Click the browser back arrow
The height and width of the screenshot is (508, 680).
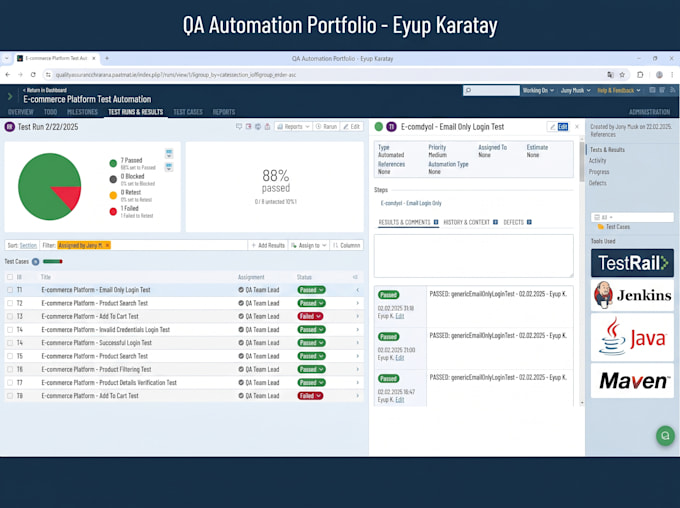tap(8, 75)
